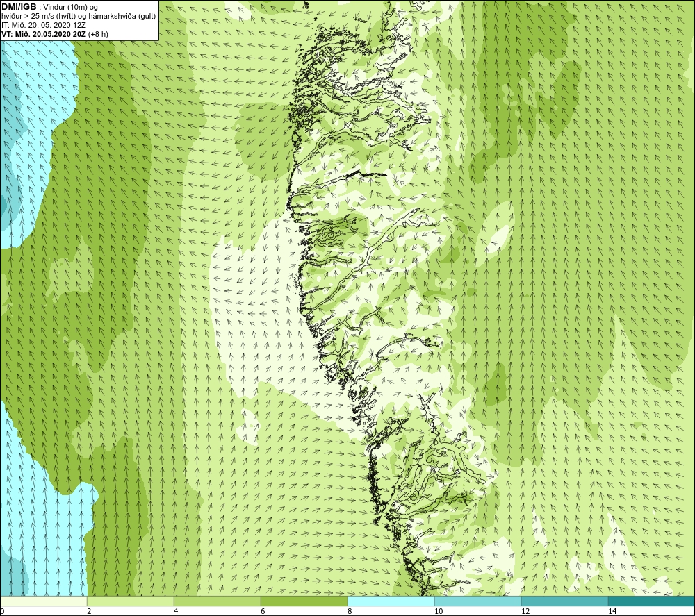Click the 'hviður > 25 m/s' legend line
This screenshot has height=616, width=695.
[x=79, y=17]
